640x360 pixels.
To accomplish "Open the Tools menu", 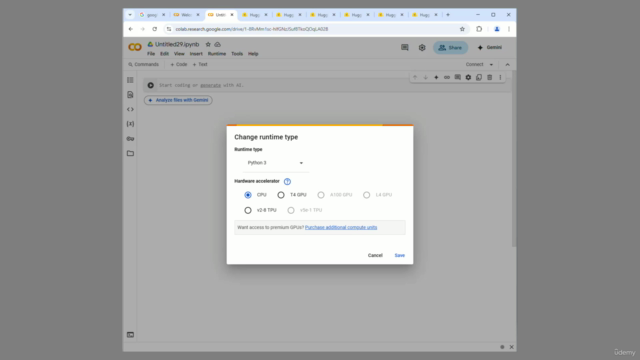I will (237, 54).
